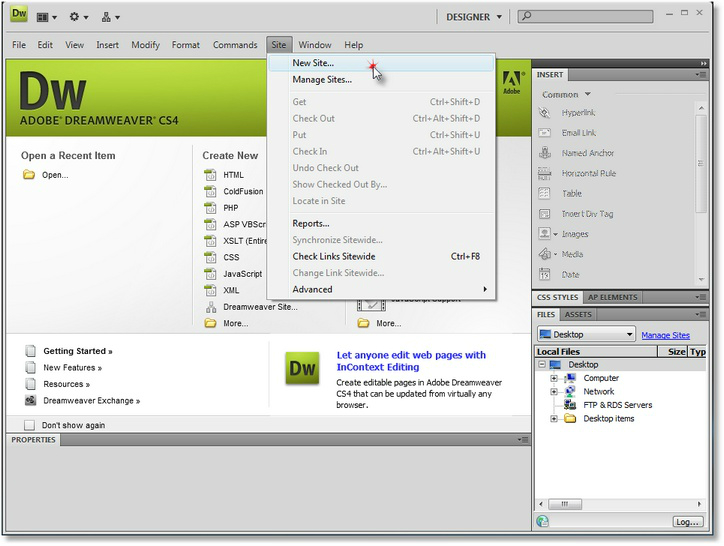
Task: Click the Horizontal Rule icon
Action: point(544,173)
